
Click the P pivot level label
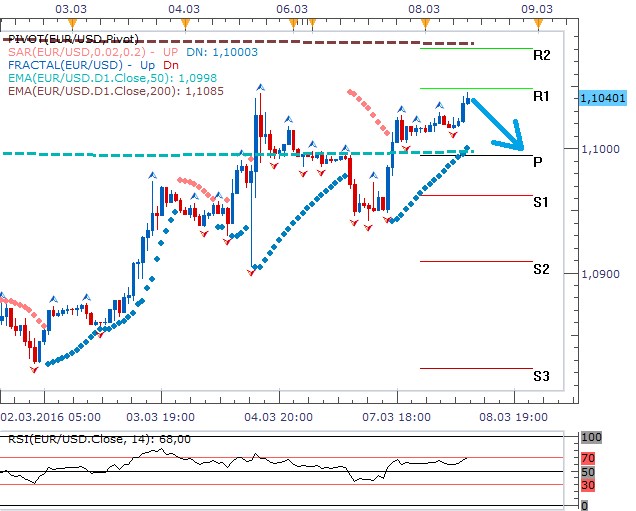tap(538, 161)
